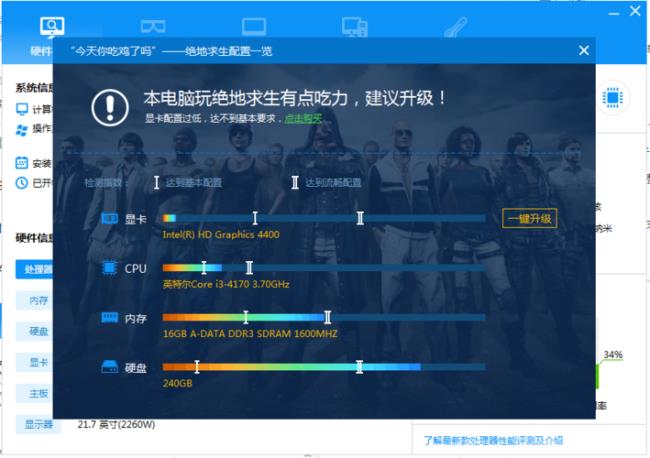The image size is (650, 458).
Task: Click the 内存 score progress bar
Action: (x=324, y=317)
